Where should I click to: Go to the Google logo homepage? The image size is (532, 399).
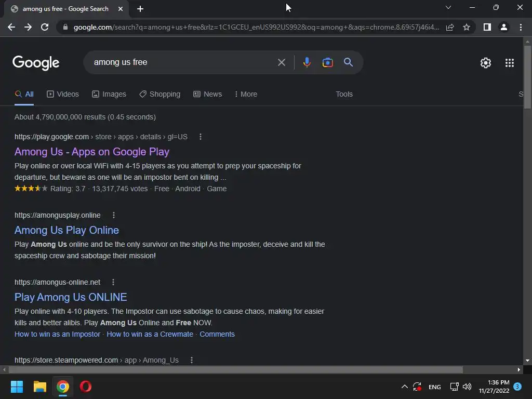pos(36,63)
